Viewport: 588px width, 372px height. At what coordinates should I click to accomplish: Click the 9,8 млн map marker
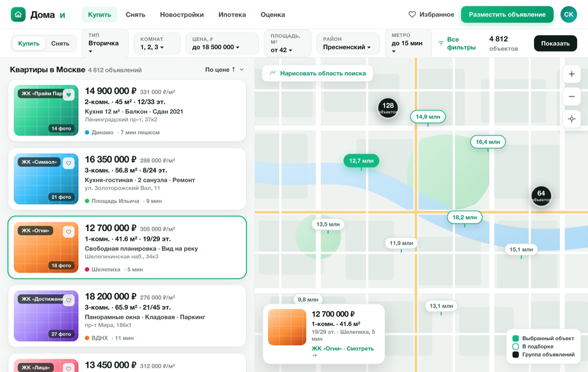click(308, 299)
